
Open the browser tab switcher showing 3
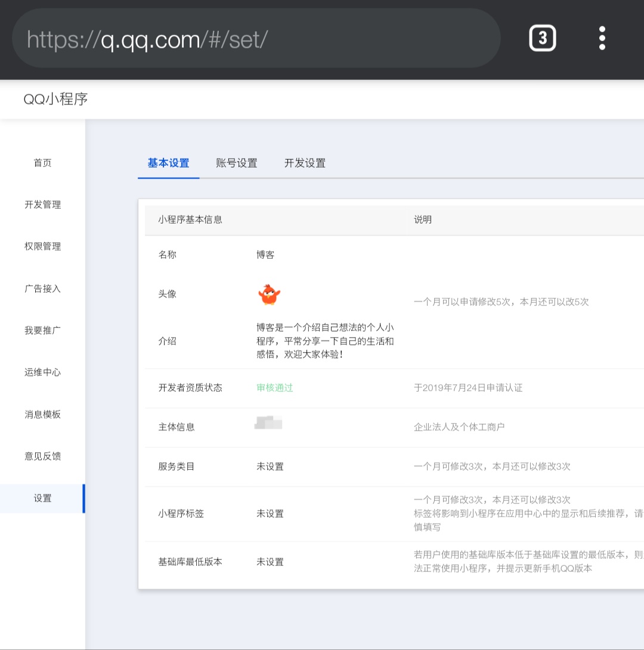[542, 38]
